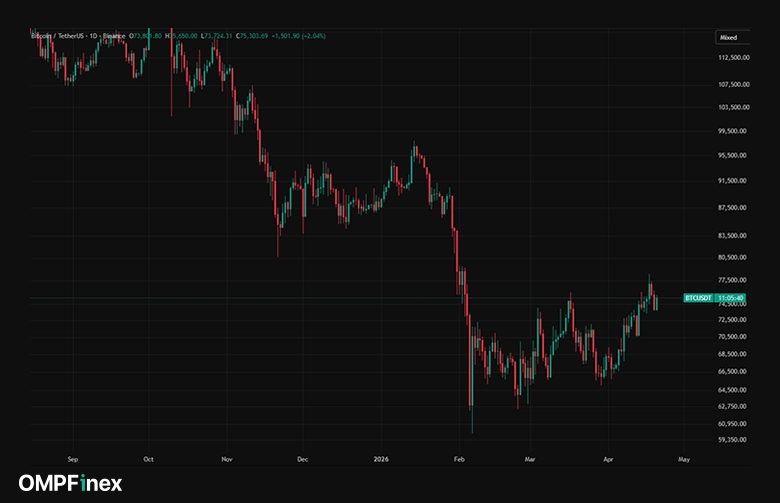Select the Dec time axis marker
The image size is (780, 503).
pyautogui.click(x=302, y=459)
